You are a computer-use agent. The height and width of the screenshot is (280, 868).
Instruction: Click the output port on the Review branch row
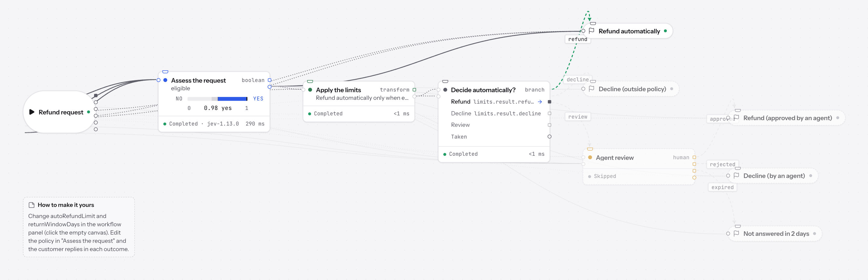pos(549,125)
